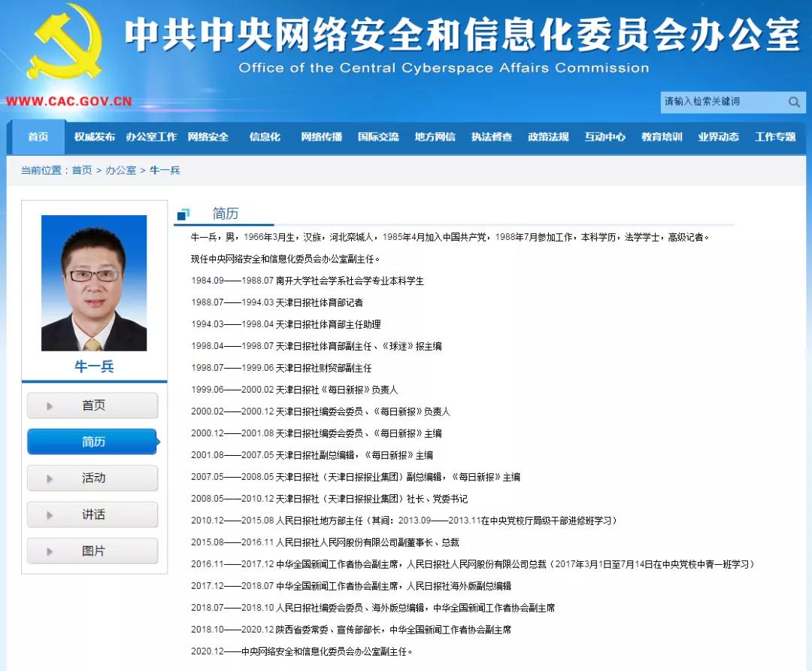Open the 工作专题 menu item
This screenshot has height=671, width=812.
[x=775, y=137]
